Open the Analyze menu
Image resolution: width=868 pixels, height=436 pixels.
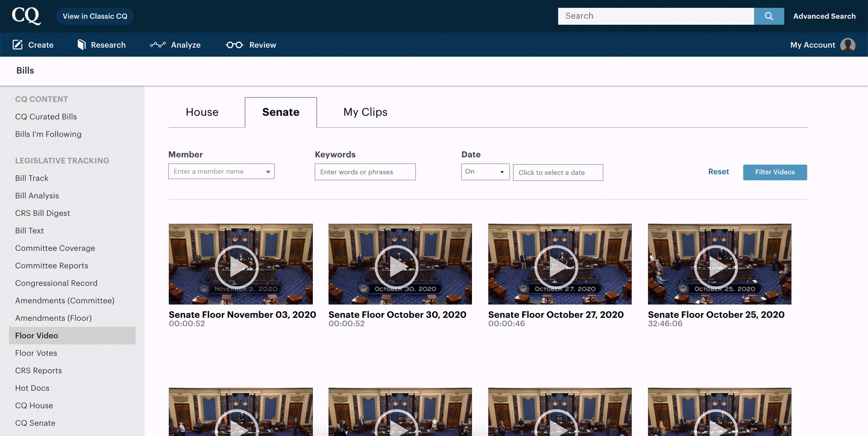tap(175, 45)
